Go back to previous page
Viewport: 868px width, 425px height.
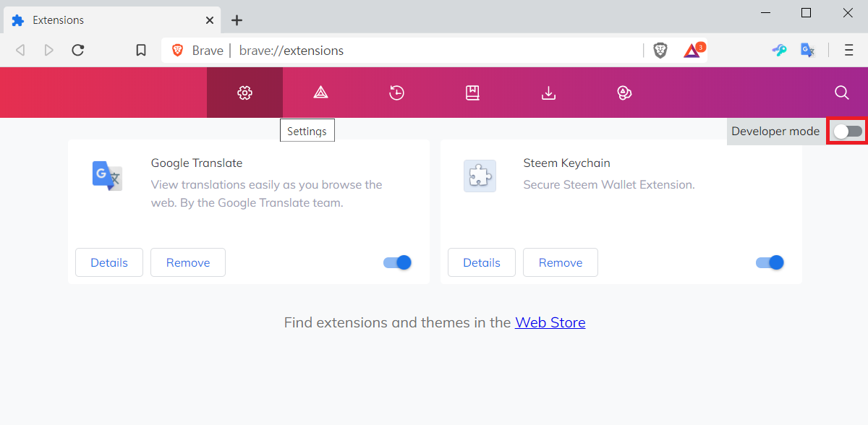click(20, 50)
